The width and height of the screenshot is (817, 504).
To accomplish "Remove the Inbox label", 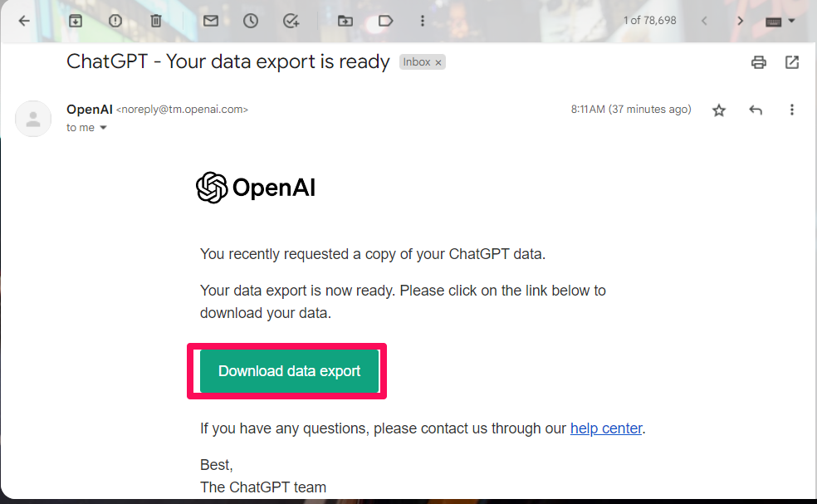I will click(438, 62).
